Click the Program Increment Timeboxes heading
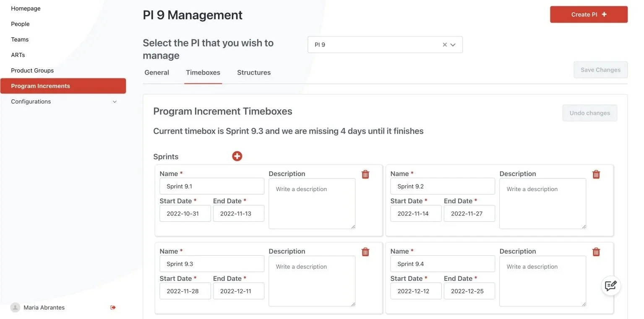Image resolution: width=644 pixels, height=319 pixels. (x=223, y=112)
